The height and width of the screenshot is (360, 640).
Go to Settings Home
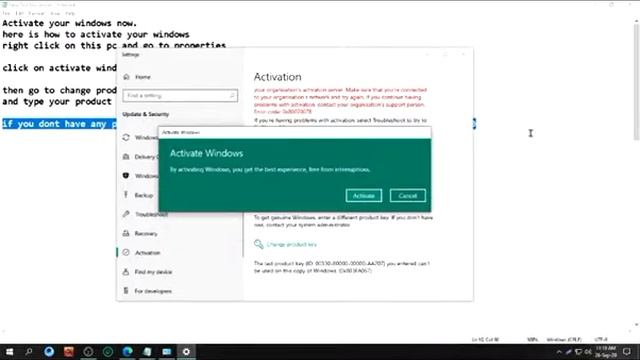click(142, 77)
